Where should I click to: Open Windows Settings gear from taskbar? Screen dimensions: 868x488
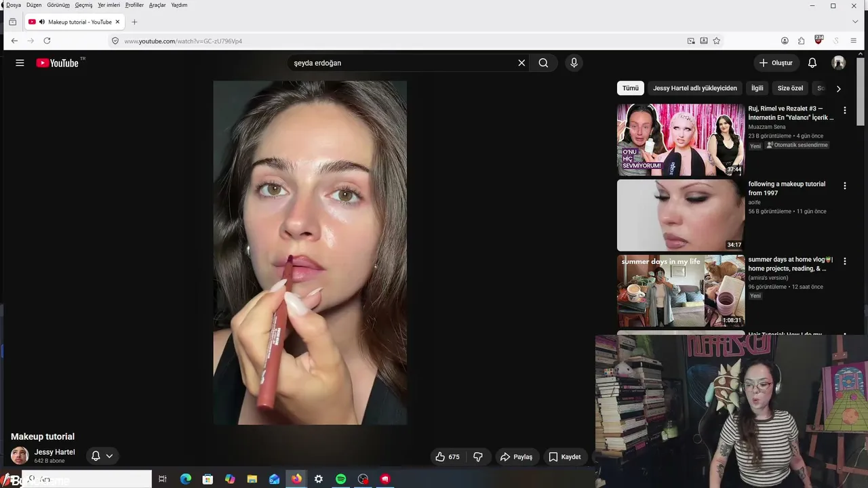[319, 479]
